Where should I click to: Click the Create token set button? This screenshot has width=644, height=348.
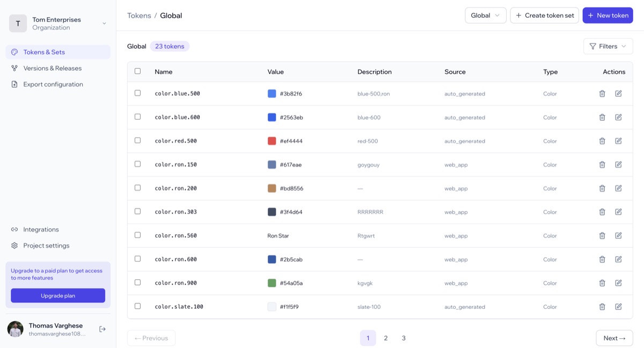click(x=545, y=16)
